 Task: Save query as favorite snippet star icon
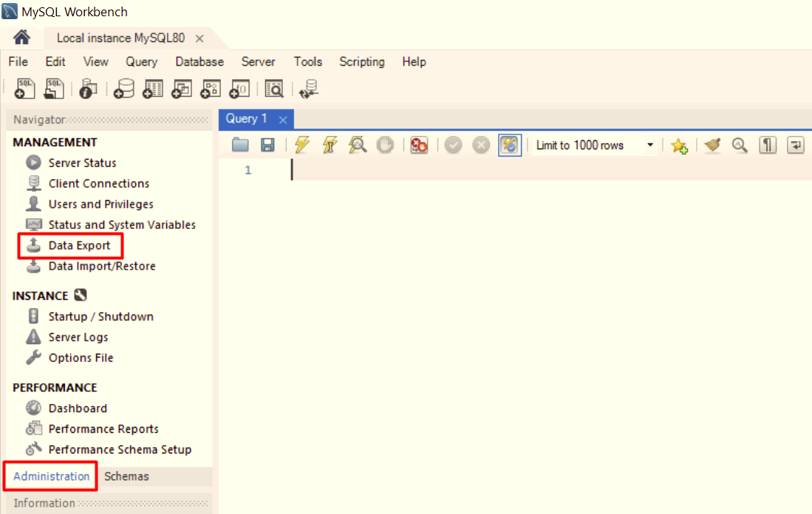(x=680, y=145)
